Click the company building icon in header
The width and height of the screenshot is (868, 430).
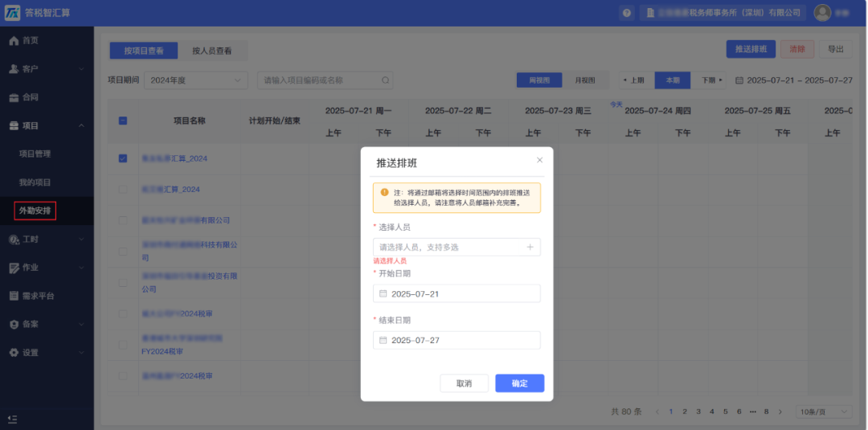650,13
